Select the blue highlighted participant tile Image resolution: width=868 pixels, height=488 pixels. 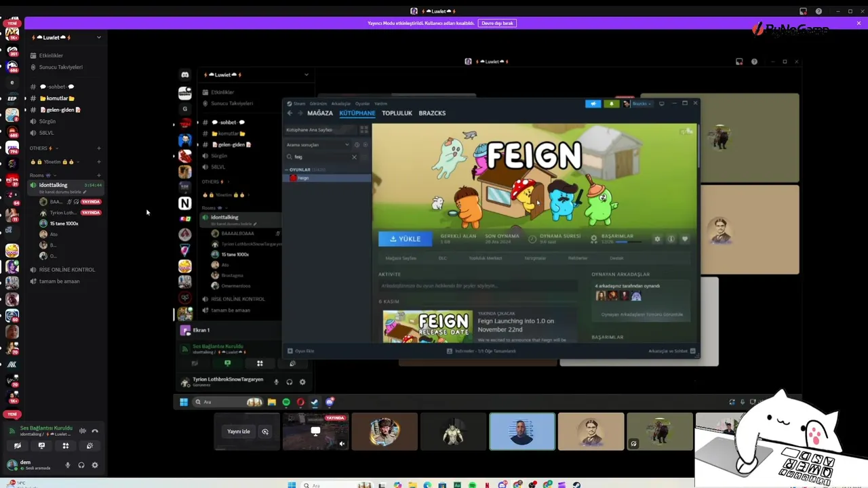pos(522,432)
